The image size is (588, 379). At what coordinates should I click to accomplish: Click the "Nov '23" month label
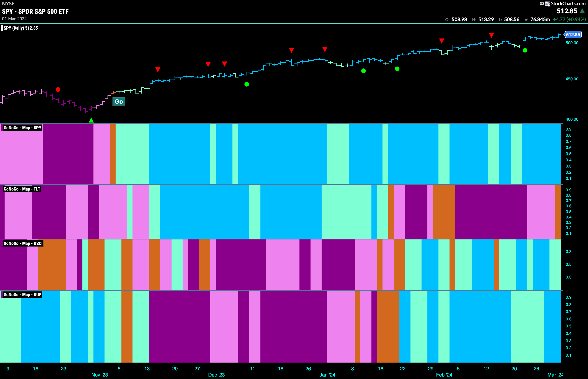[100, 375]
